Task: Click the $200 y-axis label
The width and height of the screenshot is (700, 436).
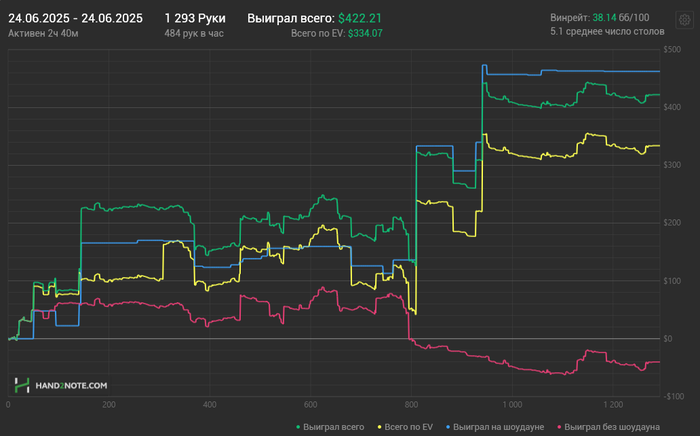Action: point(673,223)
